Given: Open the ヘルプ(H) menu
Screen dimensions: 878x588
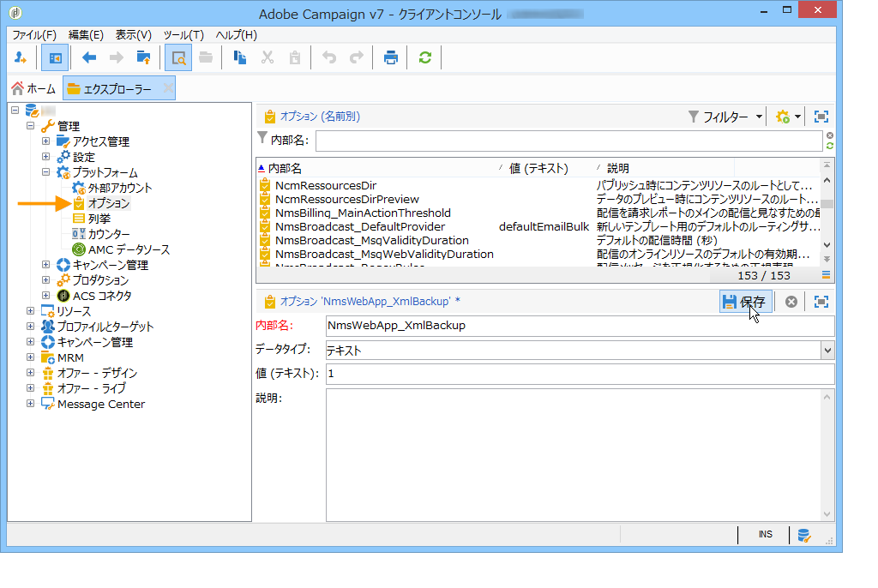Looking at the screenshot, I should pos(237,35).
